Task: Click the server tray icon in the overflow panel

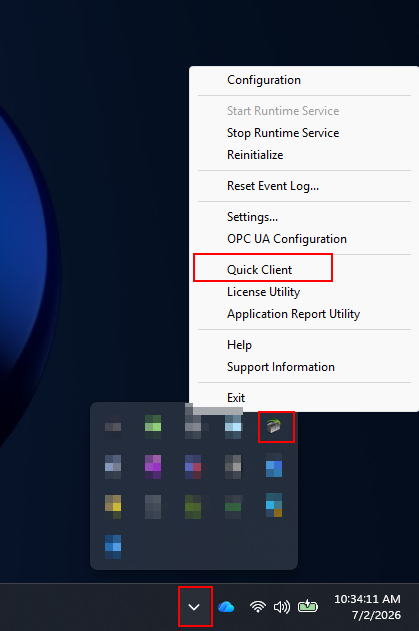Action: [274, 426]
